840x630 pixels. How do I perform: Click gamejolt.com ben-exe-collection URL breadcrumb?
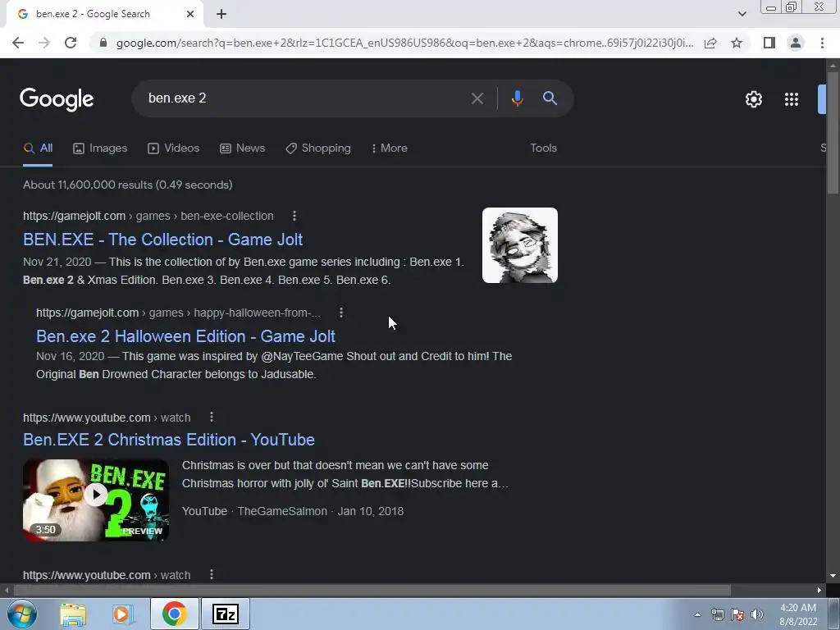click(148, 216)
